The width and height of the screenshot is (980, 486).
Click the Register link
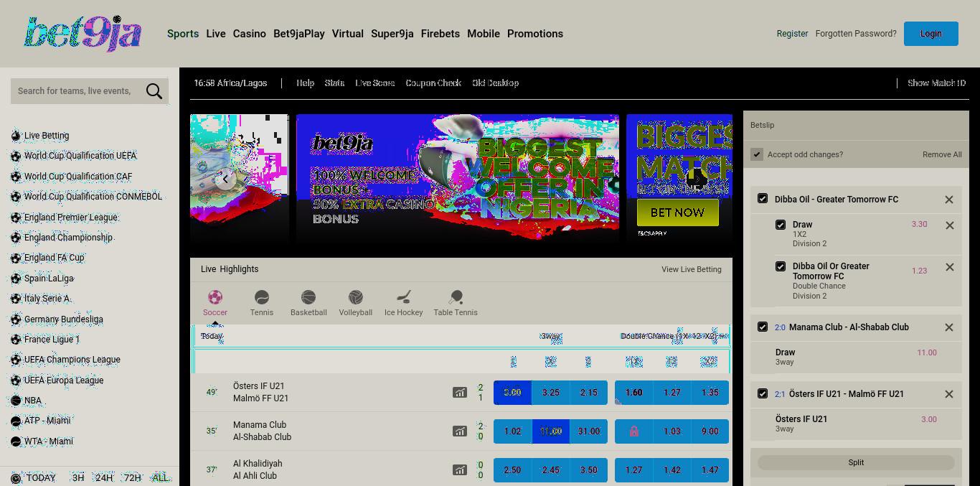click(793, 34)
